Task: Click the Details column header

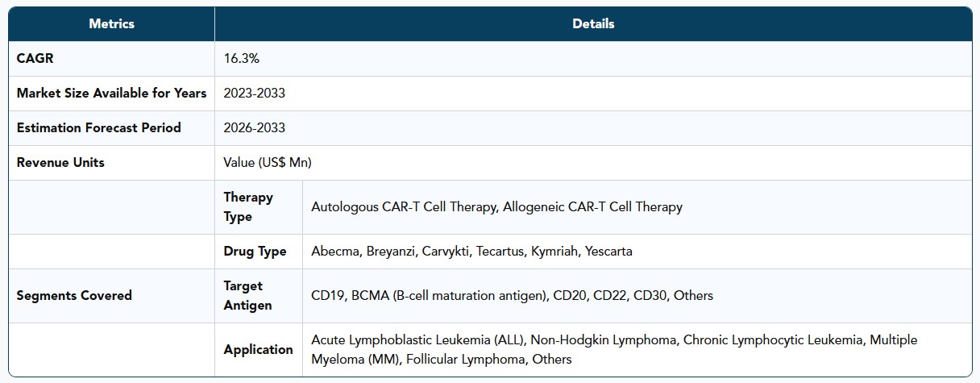Action: (x=593, y=24)
